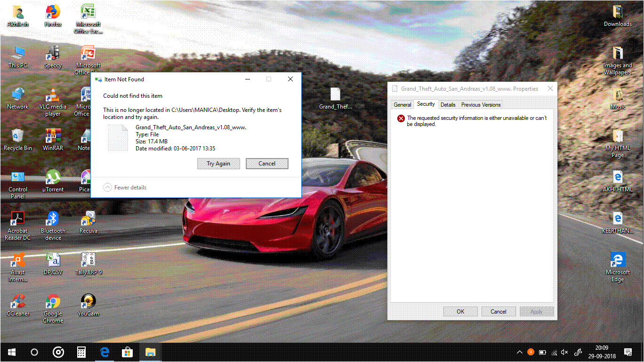This screenshot has width=644, height=362.
Task: Open Microsoft Edge from the taskbar
Action: pyautogui.click(x=104, y=352)
